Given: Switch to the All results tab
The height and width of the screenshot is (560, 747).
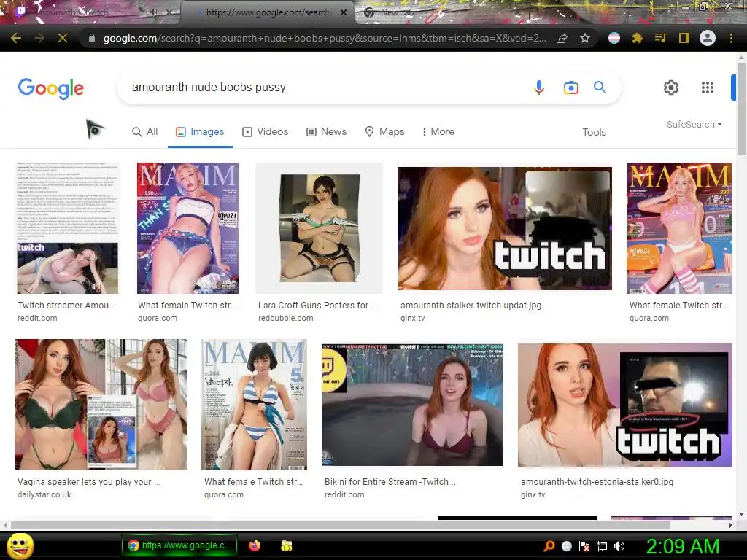Looking at the screenshot, I should pyautogui.click(x=145, y=131).
